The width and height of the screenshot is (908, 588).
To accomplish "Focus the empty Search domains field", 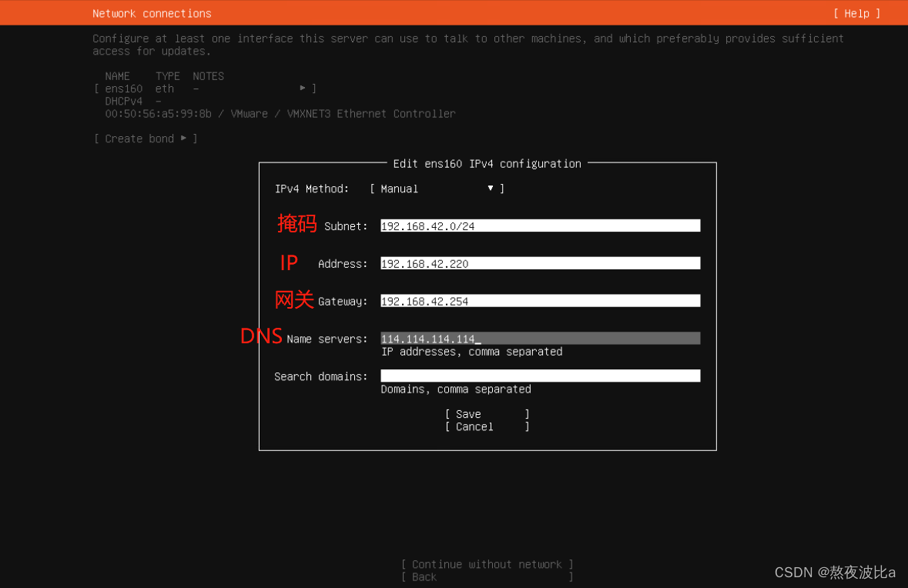I will tap(540, 376).
